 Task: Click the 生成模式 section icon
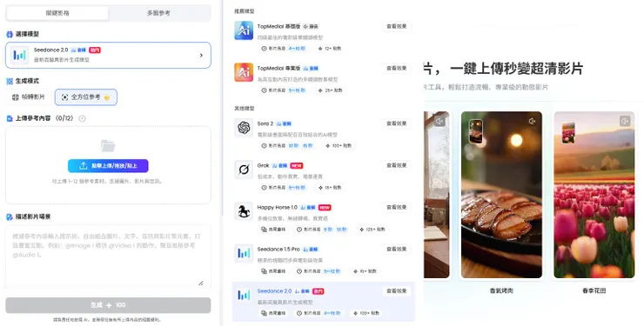click(10, 81)
